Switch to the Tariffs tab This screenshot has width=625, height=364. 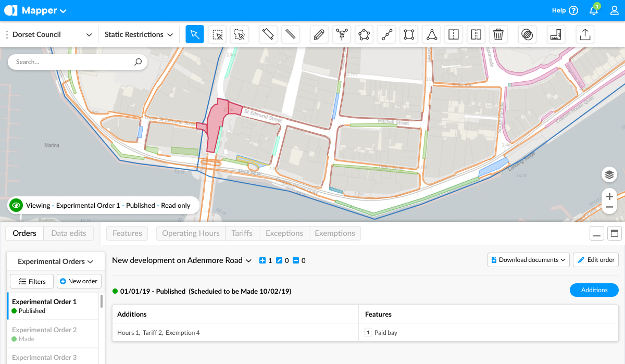tap(242, 233)
